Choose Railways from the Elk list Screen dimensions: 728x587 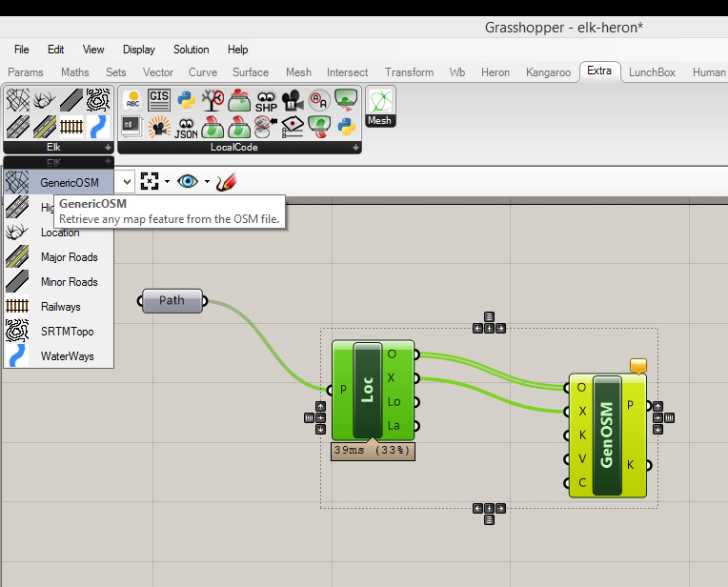coord(58,307)
